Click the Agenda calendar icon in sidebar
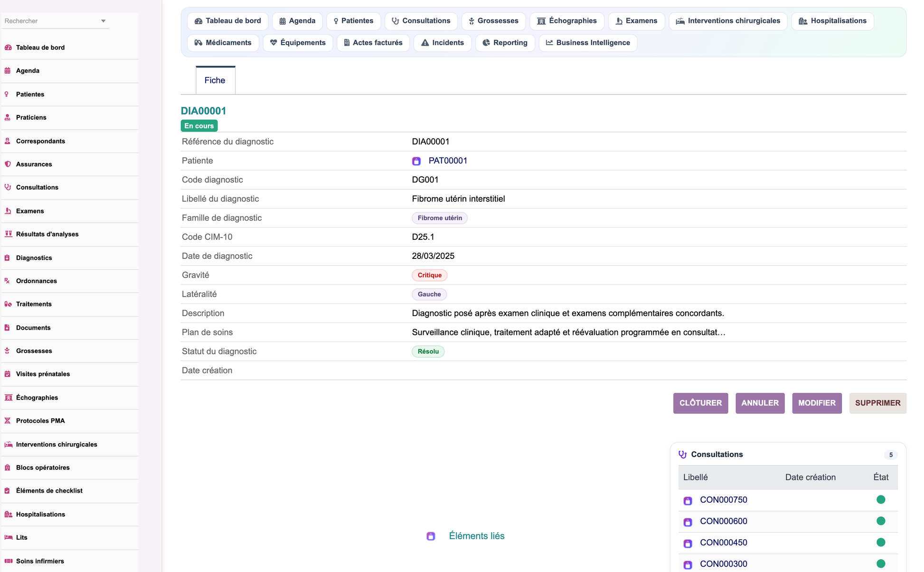The image size is (924, 572). (8, 71)
